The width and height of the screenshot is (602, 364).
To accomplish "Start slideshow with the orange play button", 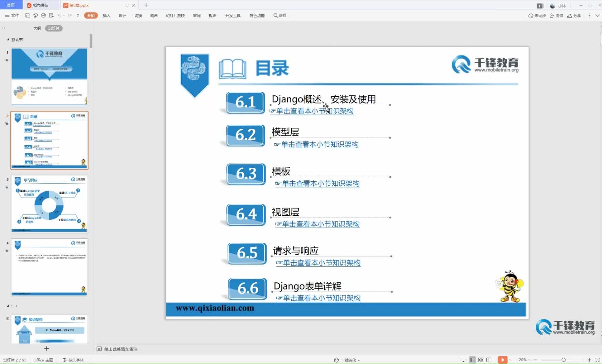I will [x=502, y=360].
